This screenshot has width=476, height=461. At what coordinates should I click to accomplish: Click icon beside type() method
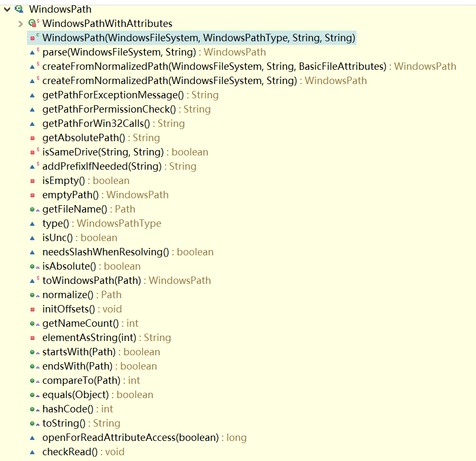click(32, 224)
